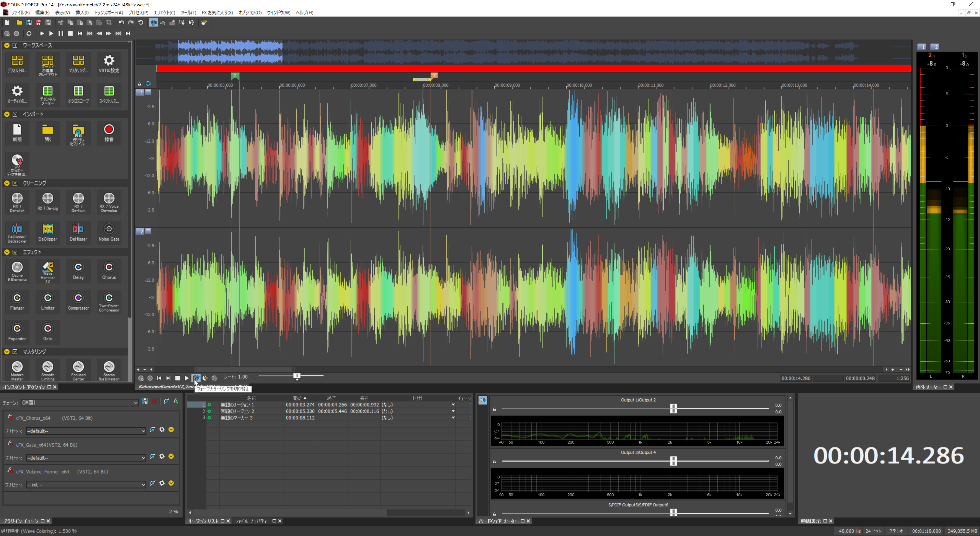This screenshot has height=536, width=980.
Task: Expand the マスタリング section panel
Action: tap(6, 351)
